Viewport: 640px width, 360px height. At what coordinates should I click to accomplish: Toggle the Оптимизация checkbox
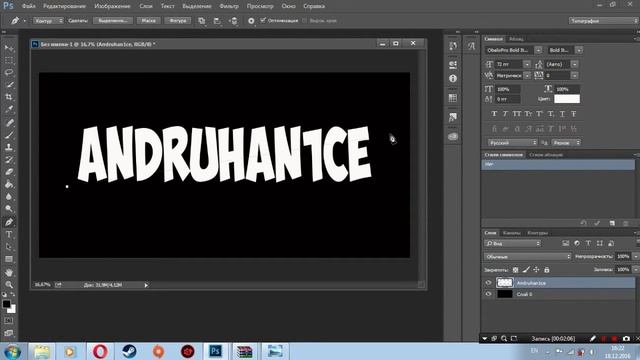(263, 20)
